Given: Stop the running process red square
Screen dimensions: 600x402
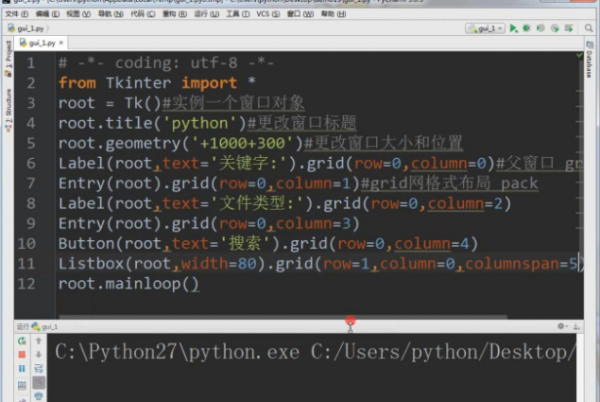Looking at the screenshot, I should (x=22, y=354).
